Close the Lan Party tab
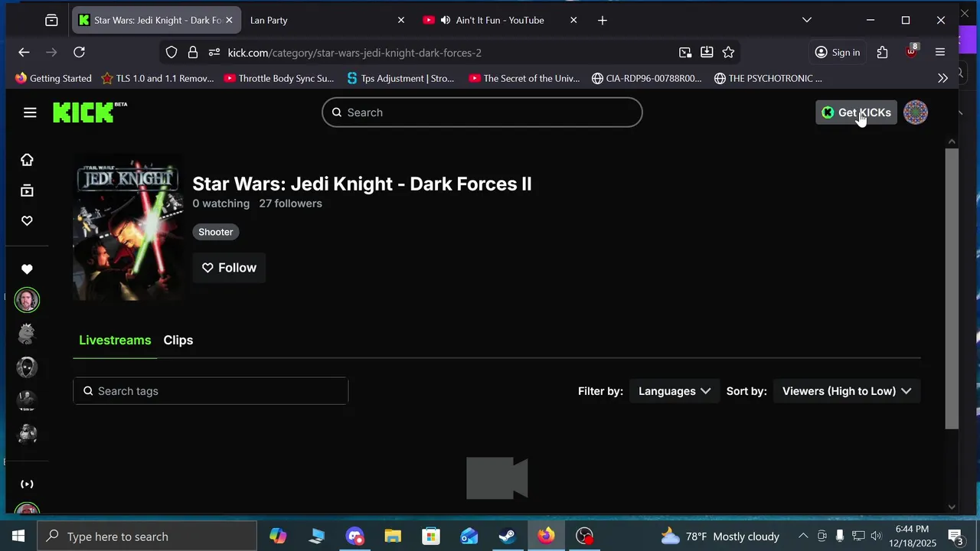Viewport: 980px width, 551px height. [400, 20]
